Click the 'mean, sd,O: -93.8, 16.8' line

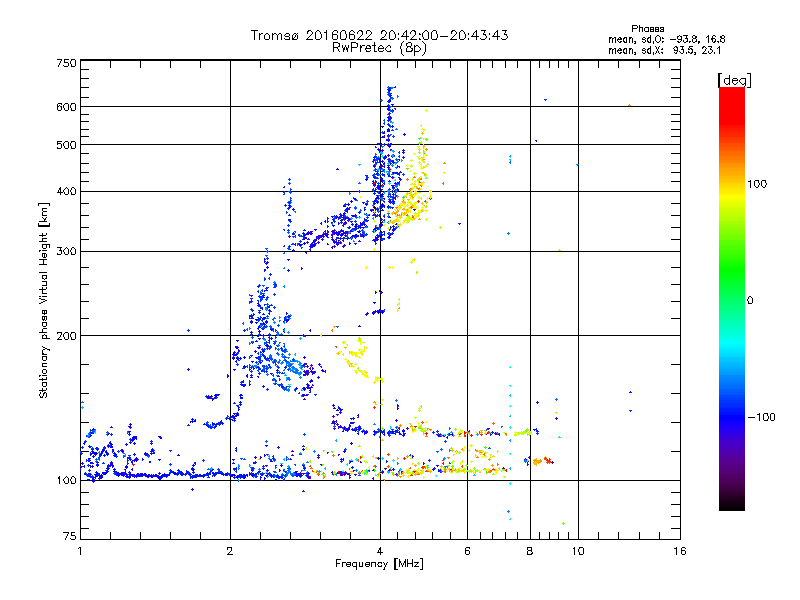[666, 40]
